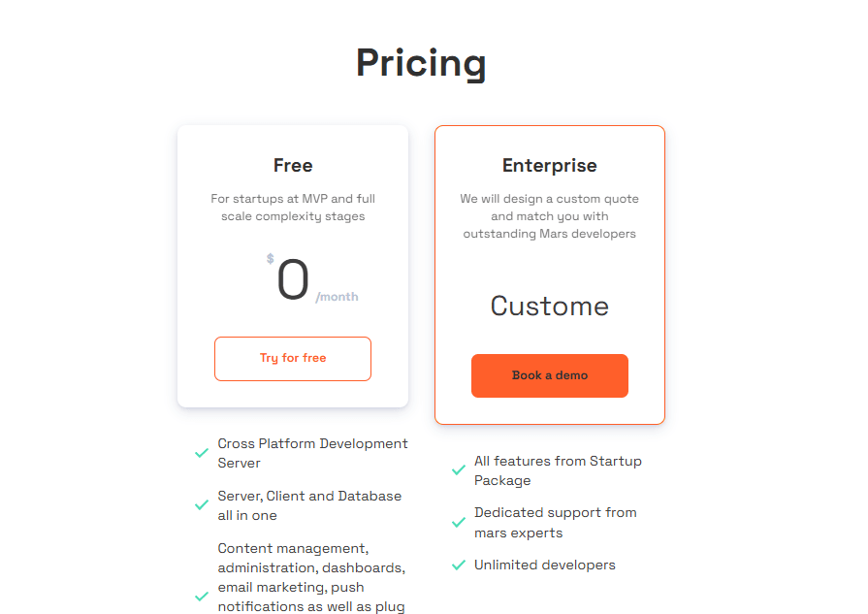Expand the Custome pricing text

point(549,306)
